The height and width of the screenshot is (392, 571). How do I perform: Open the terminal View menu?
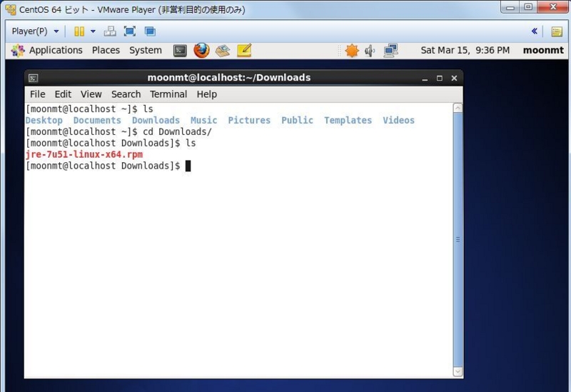coord(91,94)
